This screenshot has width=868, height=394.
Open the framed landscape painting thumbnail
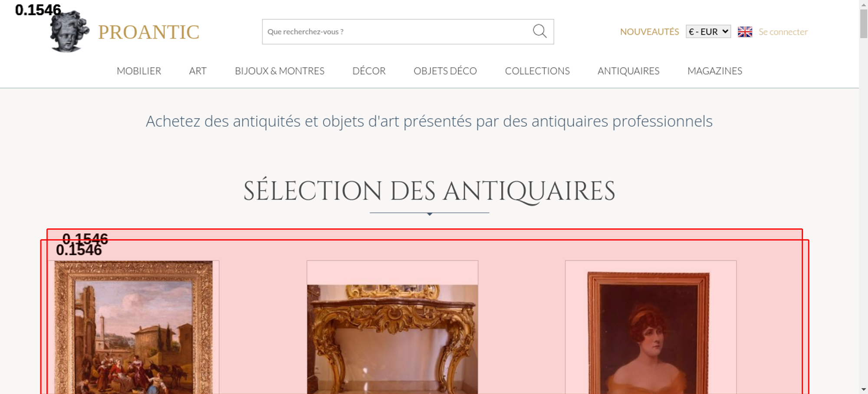coord(134,327)
